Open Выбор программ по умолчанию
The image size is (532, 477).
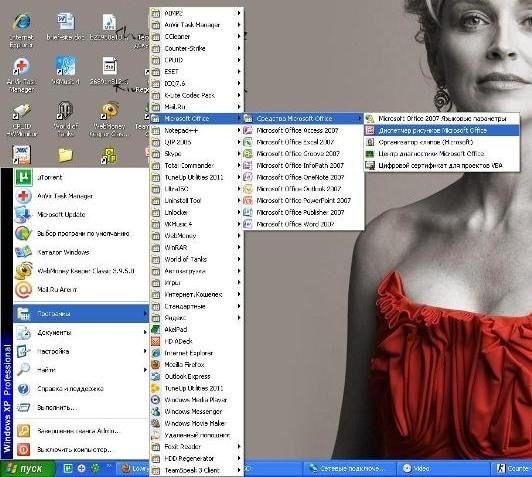[x=81, y=233]
